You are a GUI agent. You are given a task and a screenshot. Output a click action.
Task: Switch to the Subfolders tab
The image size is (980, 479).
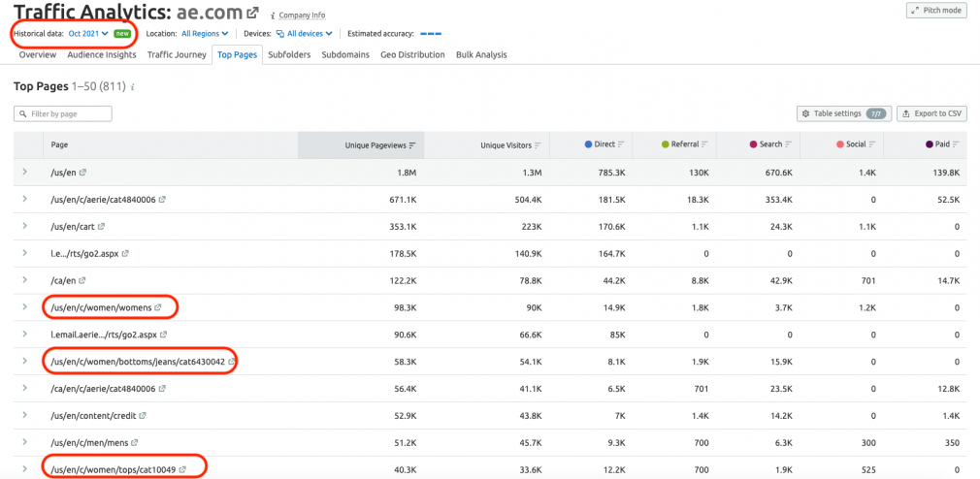[x=289, y=55]
